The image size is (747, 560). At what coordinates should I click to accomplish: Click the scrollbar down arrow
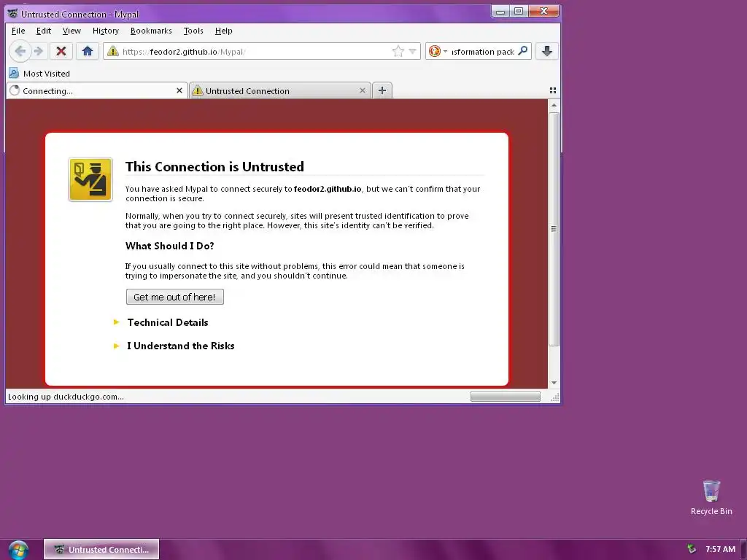[554, 382]
